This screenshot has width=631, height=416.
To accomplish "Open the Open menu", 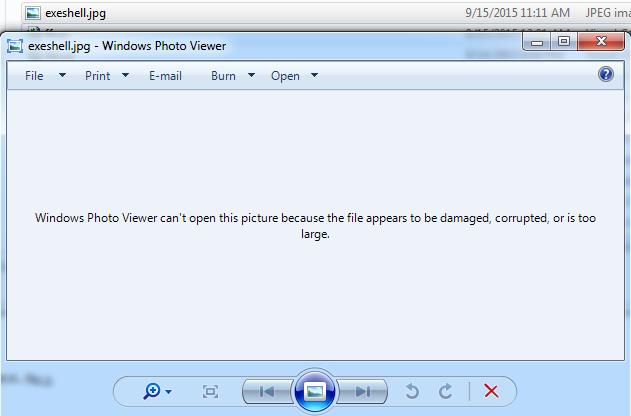I will pos(285,76).
